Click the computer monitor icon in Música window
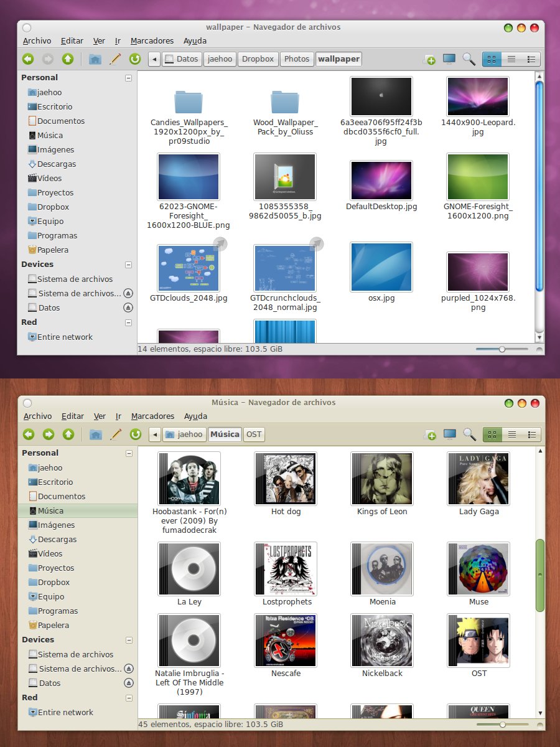 pos(450,435)
